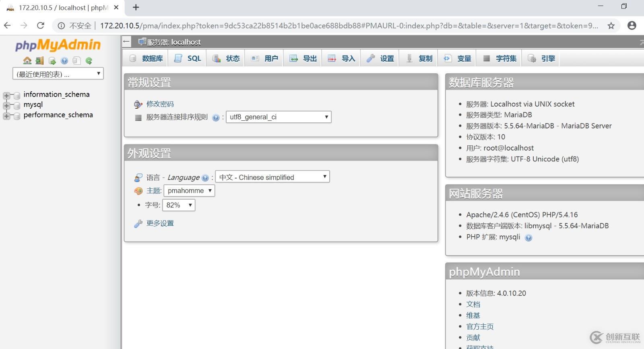The image size is (644, 349).
Task: Click the 主题 link
Action: 154,191
